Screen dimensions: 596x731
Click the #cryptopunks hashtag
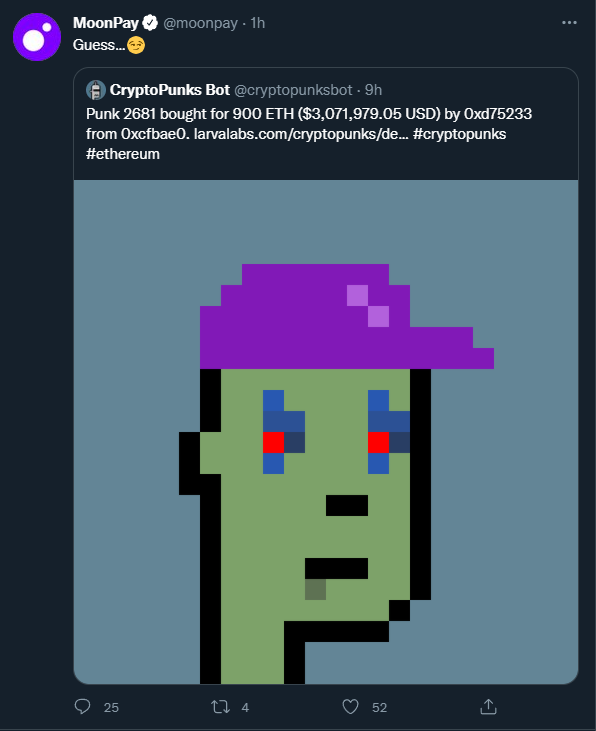459,134
